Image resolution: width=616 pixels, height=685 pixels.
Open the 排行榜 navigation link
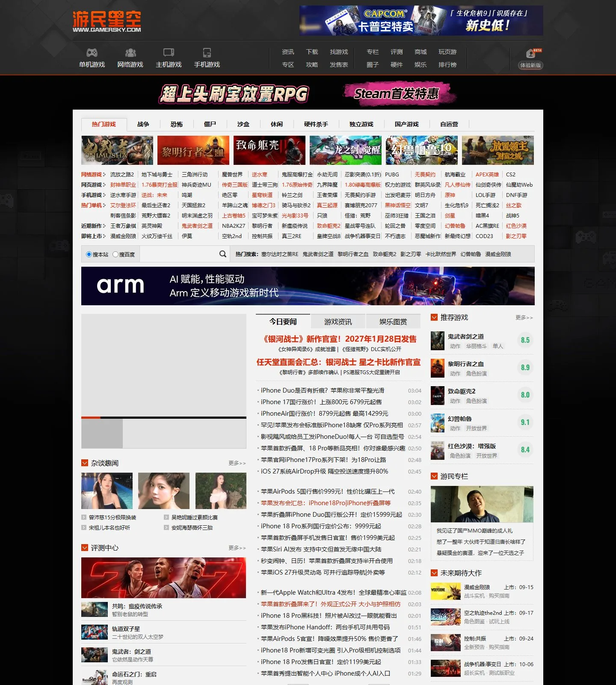click(447, 65)
